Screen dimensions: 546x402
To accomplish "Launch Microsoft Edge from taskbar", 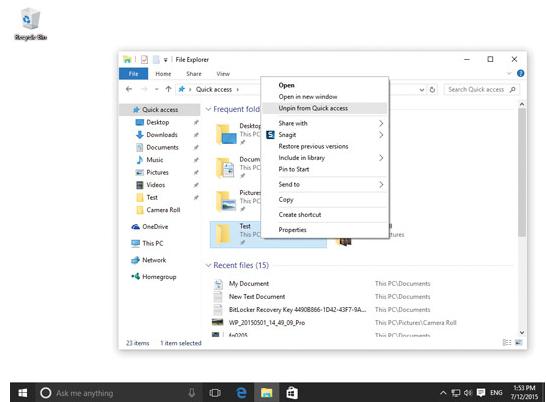I will 241,393.
